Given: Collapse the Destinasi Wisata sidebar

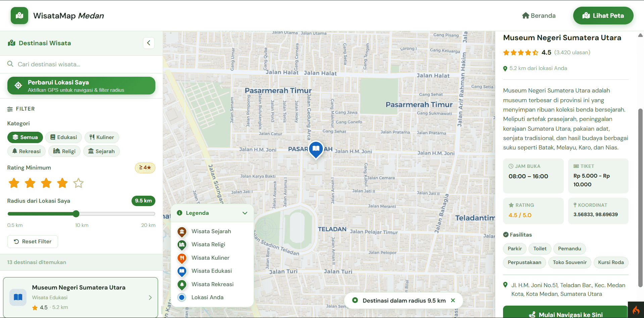Looking at the screenshot, I should (149, 43).
